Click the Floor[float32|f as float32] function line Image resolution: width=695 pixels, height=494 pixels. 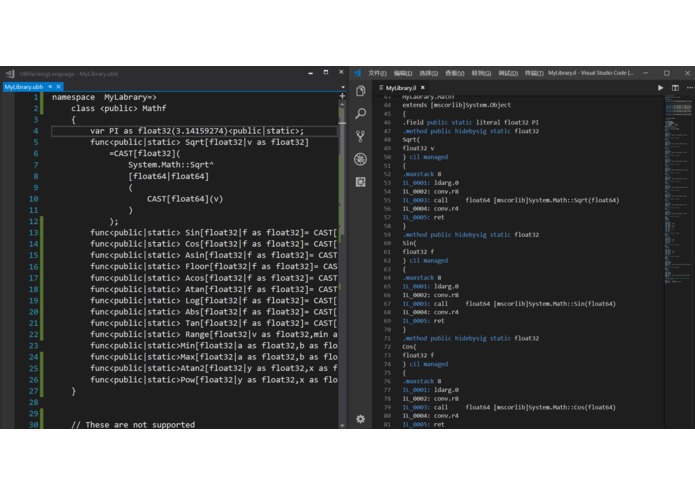(214, 266)
